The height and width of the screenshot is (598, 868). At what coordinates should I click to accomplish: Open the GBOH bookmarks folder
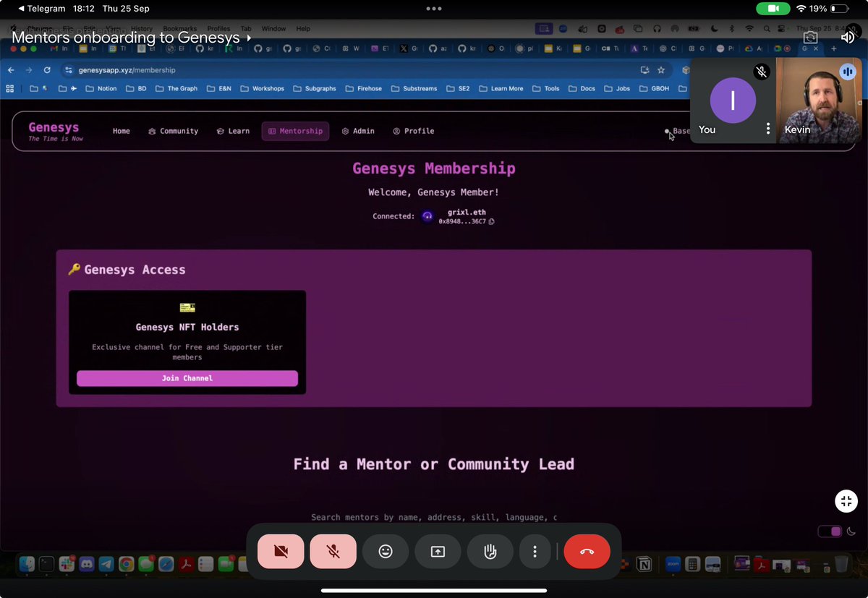click(655, 88)
